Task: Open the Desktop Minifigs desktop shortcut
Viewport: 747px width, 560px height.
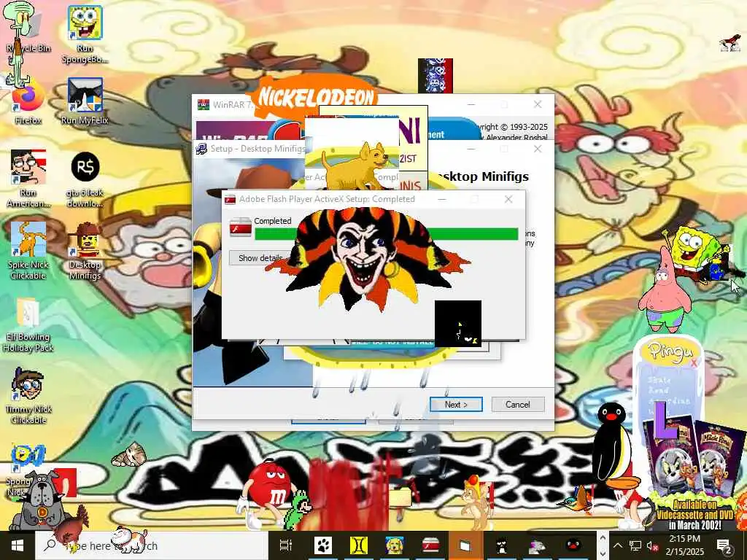Action: (85, 251)
